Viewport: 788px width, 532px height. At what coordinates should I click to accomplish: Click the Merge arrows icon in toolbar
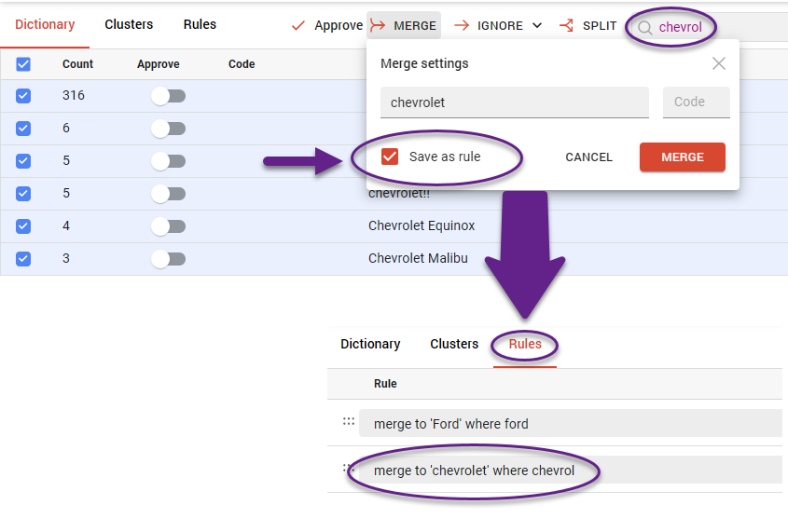(x=378, y=25)
